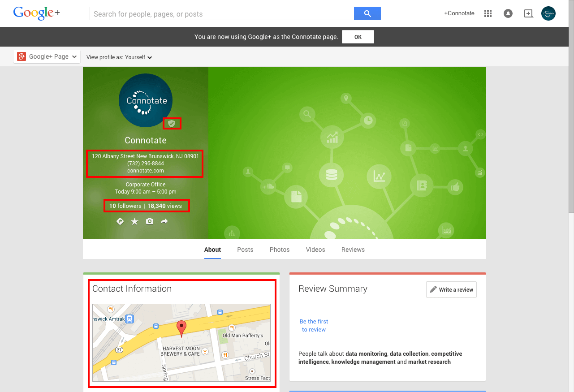Open the Reviews tab
Image resolution: width=574 pixels, height=392 pixels.
[x=353, y=250]
